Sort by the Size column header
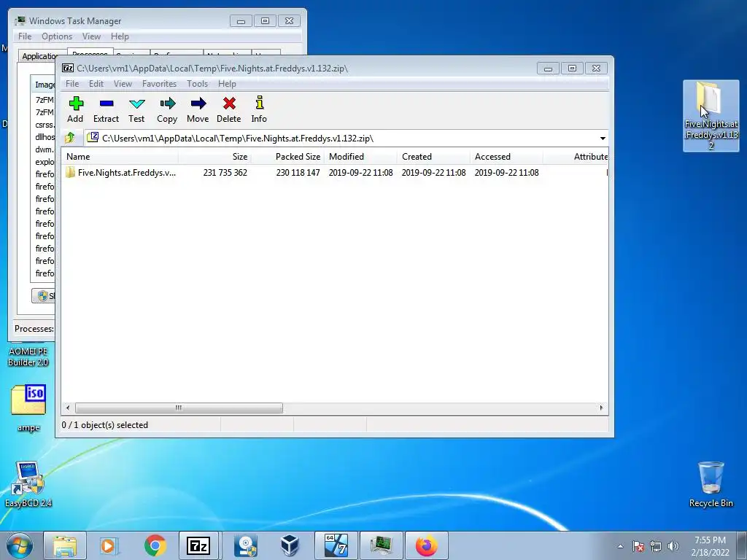Viewport: 747px width, 560px height. tap(215, 157)
